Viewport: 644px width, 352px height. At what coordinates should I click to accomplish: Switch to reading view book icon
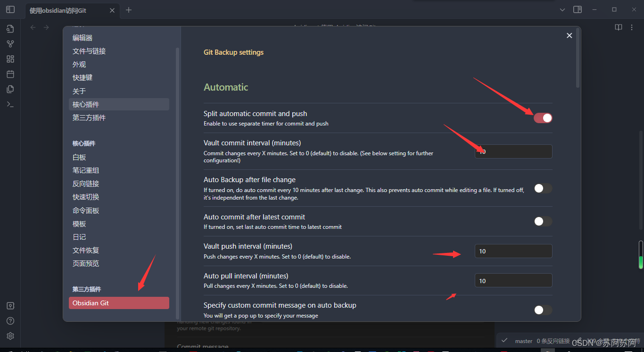click(619, 27)
